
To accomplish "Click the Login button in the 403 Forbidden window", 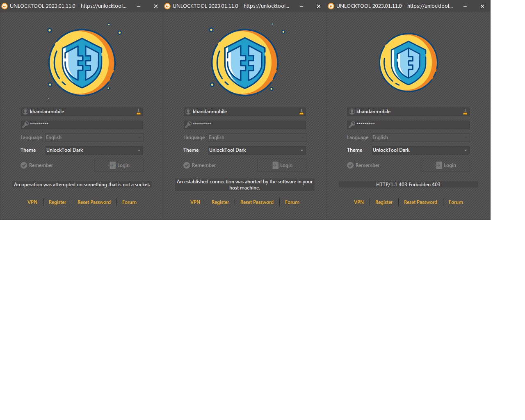I will [445, 165].
